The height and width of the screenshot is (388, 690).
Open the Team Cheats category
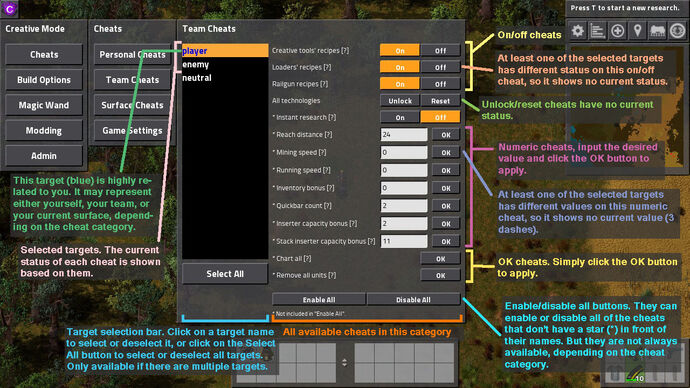pos(132,80)
